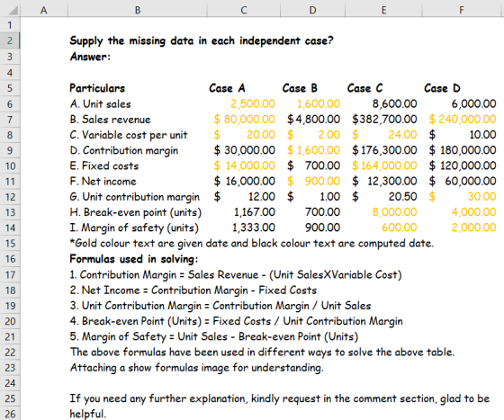The width and height of the screenshot is (504, 420).
Task: Click formula 1 Contribution Margin line
Action: (236, 274)
